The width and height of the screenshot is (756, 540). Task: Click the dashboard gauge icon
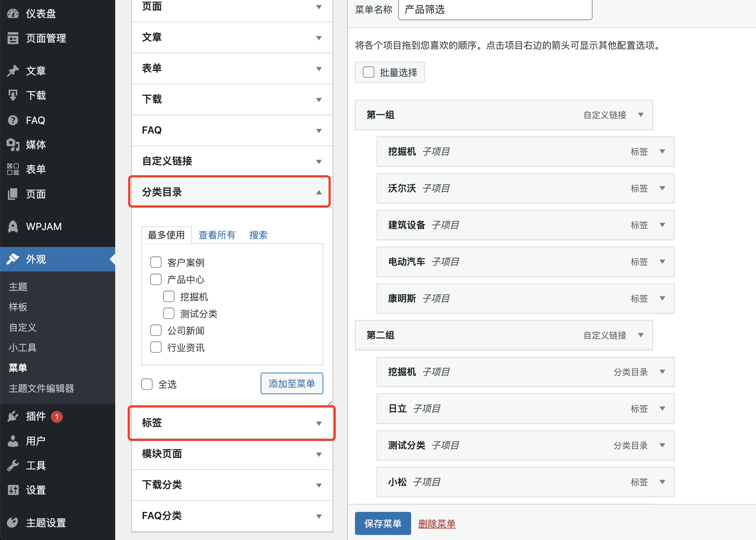point(13,14)
